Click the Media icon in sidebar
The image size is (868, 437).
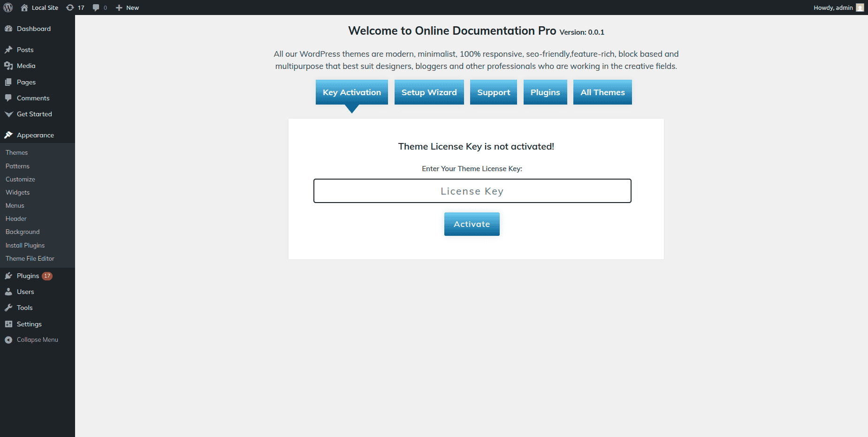(x=8, y=66)
